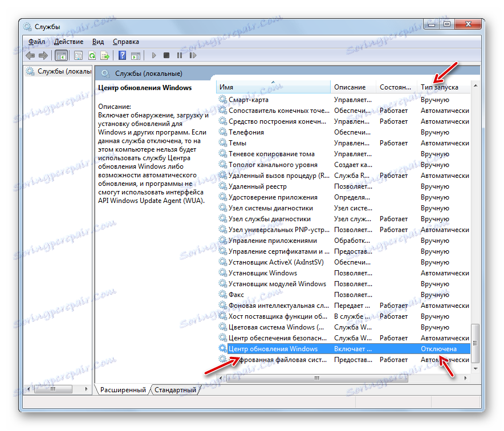The height and width of the screenshot is (431, 504).
Task: Select Средство построения конечных точек service
Action: pyautogui.click(x=343, y=121)
